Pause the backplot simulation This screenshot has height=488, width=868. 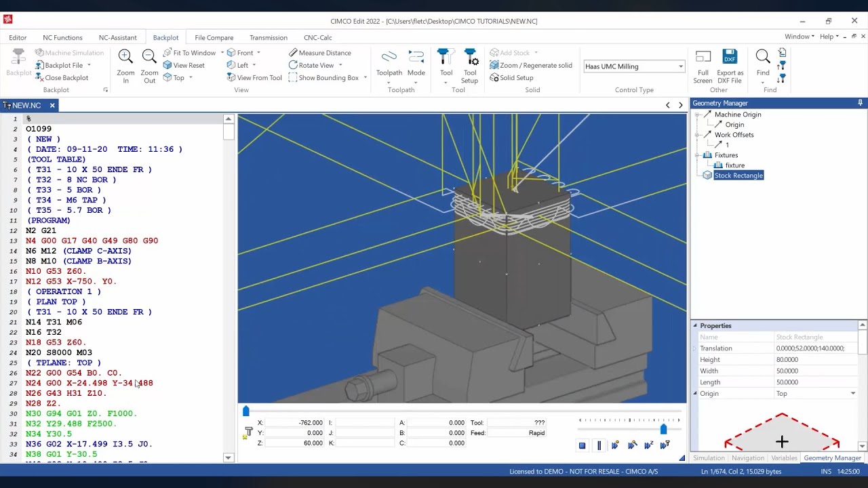(599, 445)
